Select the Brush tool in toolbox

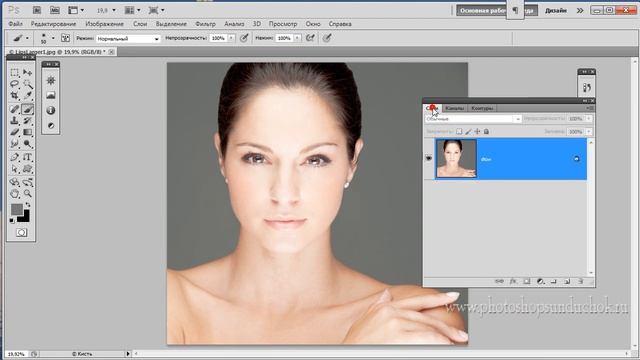(x=27, y=109)
